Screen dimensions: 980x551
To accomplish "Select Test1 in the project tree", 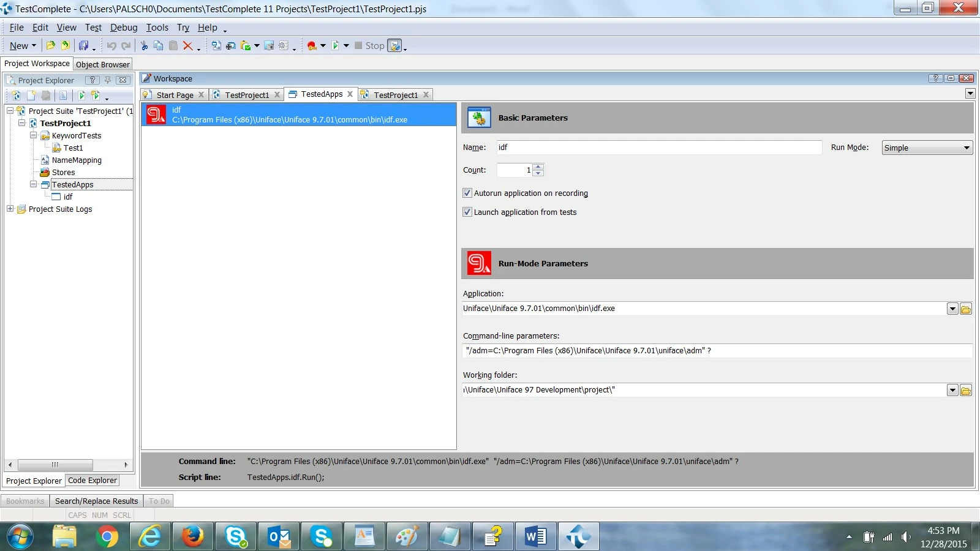I will (73, 148).
